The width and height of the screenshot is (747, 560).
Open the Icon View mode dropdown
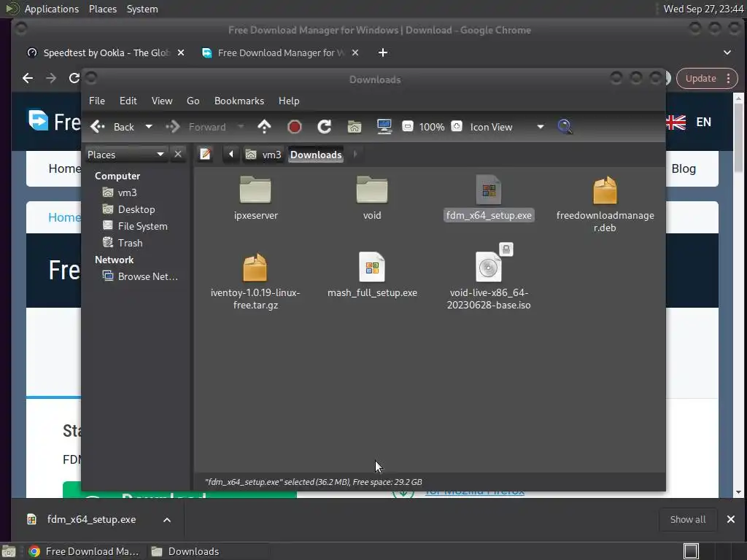pos(507,127)
